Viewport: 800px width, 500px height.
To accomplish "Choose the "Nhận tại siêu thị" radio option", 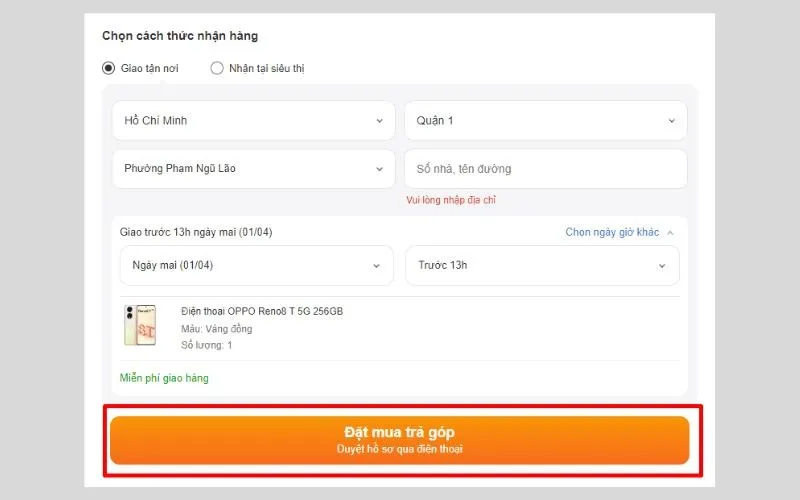I will click(x=217, y=69).
